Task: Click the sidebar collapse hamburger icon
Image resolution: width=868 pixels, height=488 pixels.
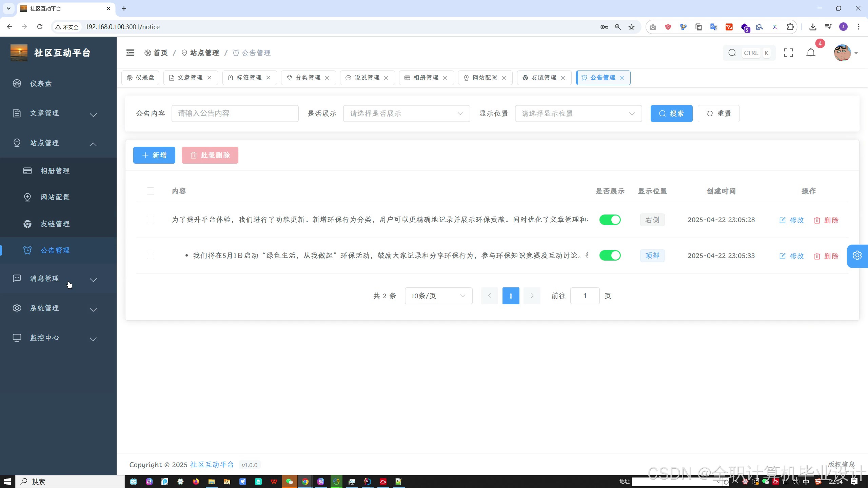Action: tap(130, 53)
